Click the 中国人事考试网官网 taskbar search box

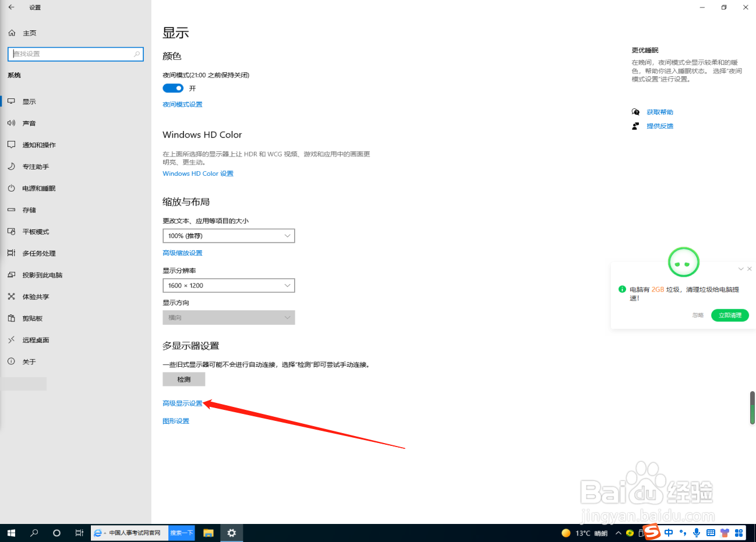tap(130, 533)
